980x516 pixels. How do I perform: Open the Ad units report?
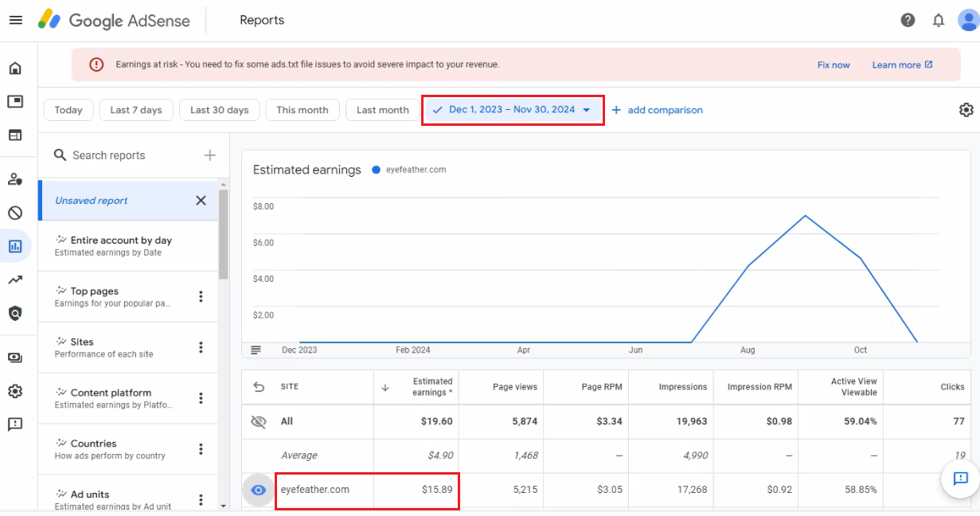tap(127, 493)
